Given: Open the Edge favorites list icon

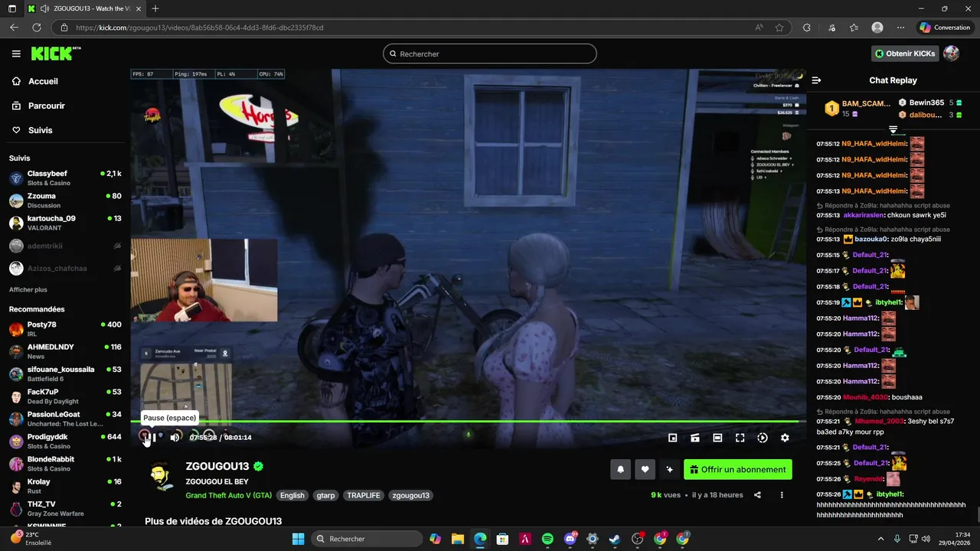Looking at the screenshot, I should (x=854, y=28).
